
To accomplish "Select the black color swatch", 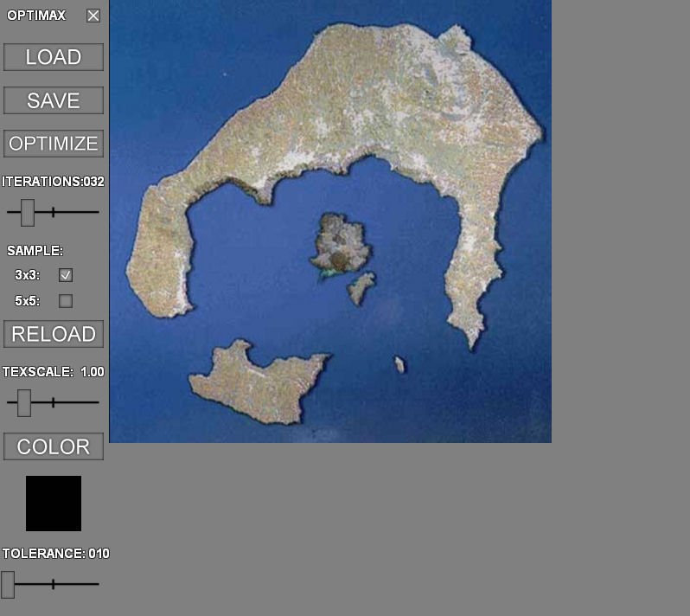I will pyautogui.click(x=54, y=503).
